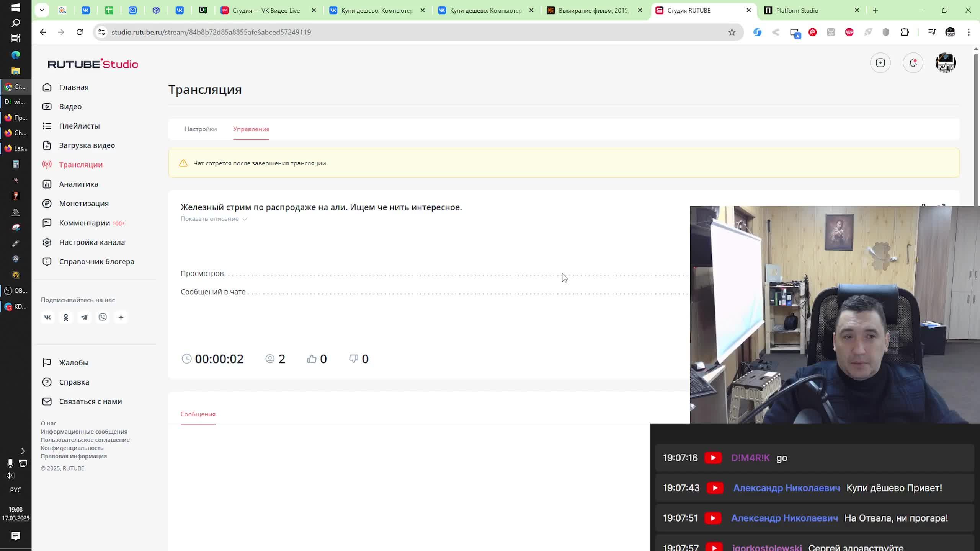Open Аналитика in the sidebar
Viewport: 980px width, 551px height.
(78, 184)
